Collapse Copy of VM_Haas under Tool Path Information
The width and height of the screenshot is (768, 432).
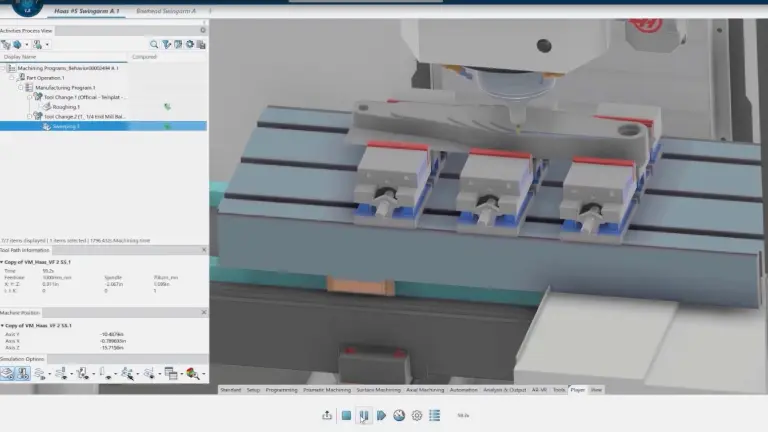[2, 263]
